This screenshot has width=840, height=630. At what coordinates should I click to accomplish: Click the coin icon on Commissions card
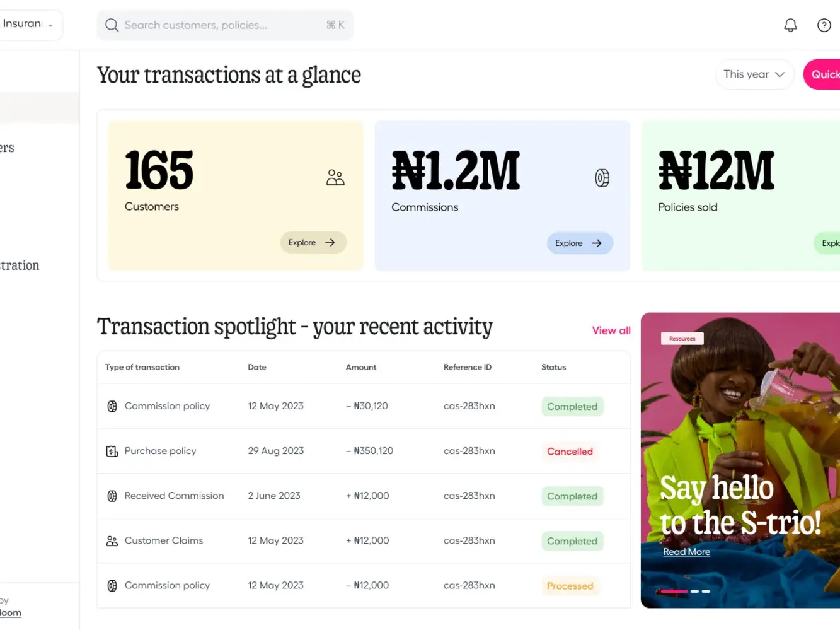(x=602, y=178)
